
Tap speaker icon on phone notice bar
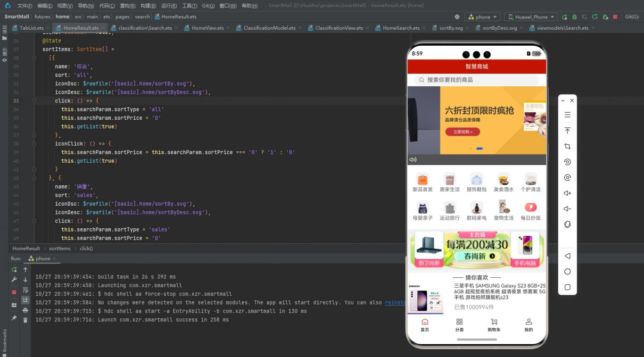pos(413,160)
